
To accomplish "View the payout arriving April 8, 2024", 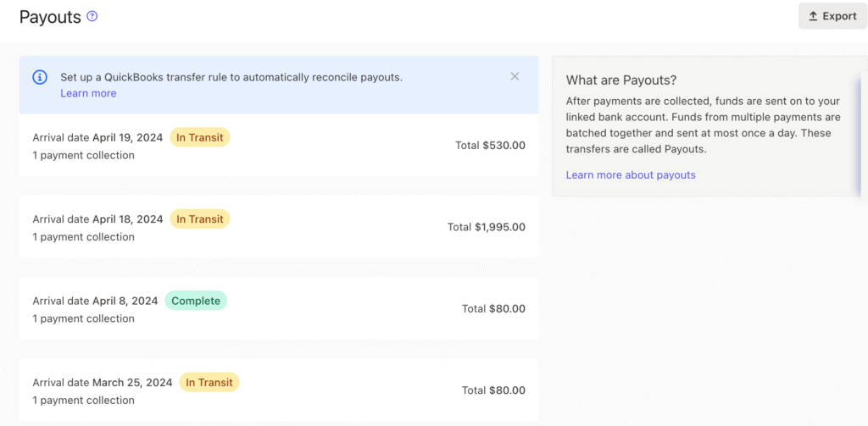I will coord(278,309).
